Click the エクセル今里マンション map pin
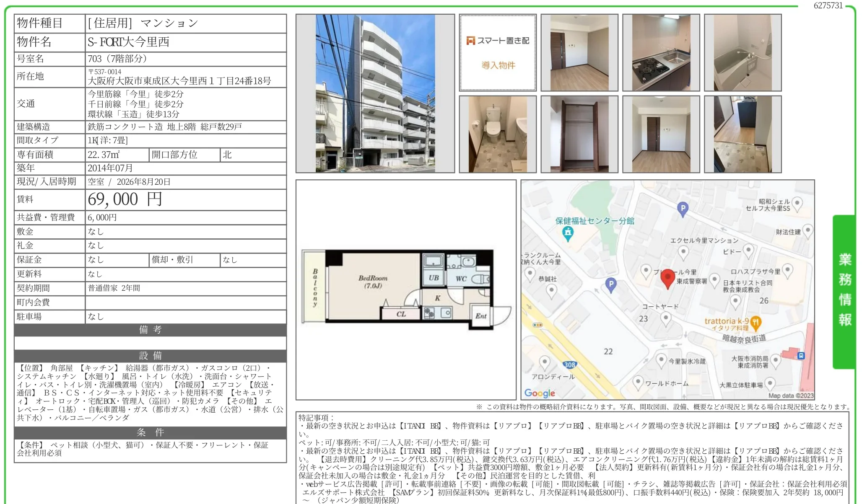The image size is (862, 504). 683,253
